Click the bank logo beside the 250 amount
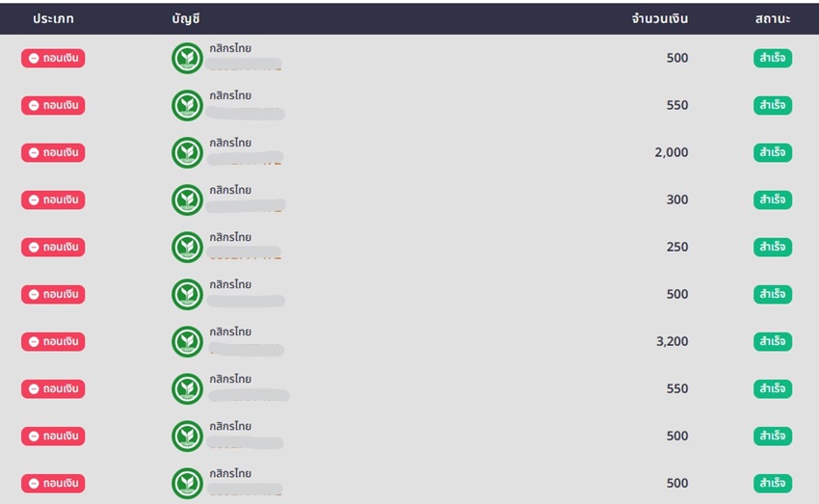Viewport: 819px width, 504px height. click(187, 248)
